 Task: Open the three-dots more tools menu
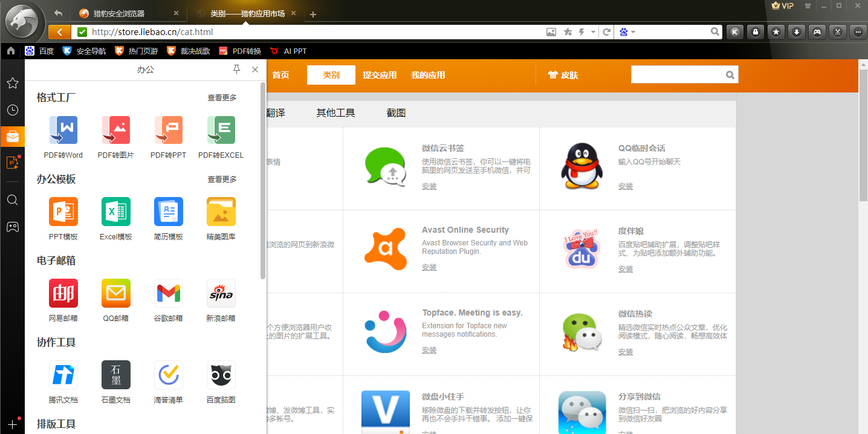coord(858,32)
